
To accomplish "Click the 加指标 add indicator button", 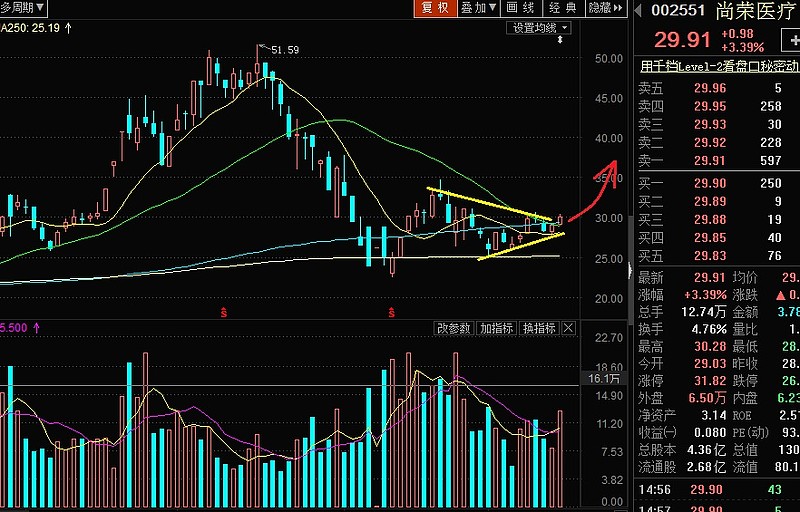I will click(x=495, y=328).
